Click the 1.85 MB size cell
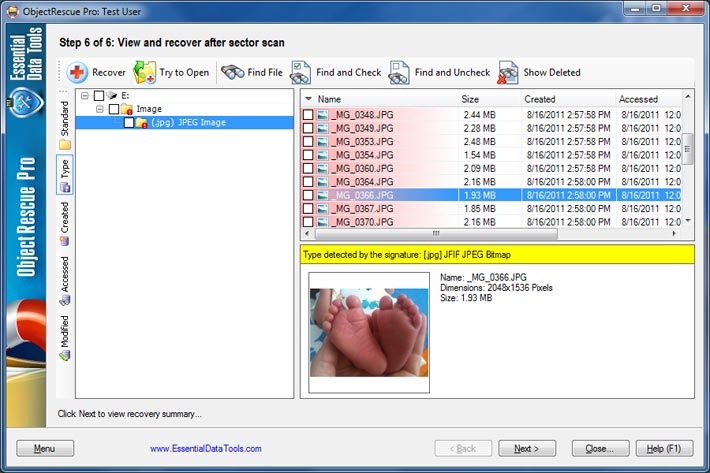Viewport: 710px width, 473px height. tap(480, 209)
